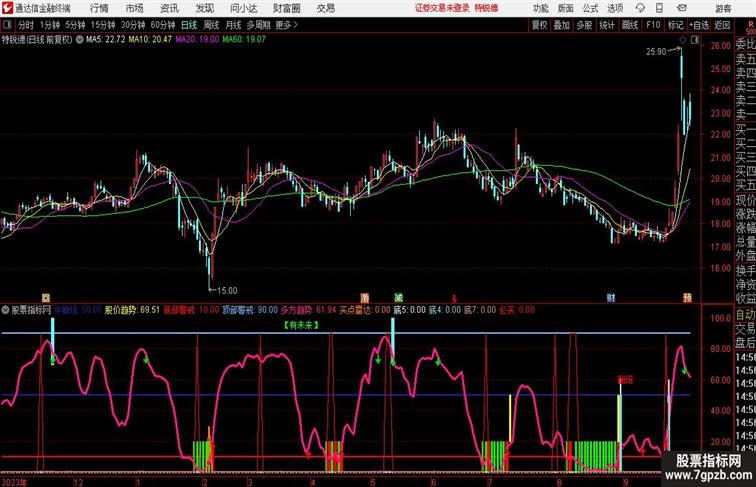Image resolution: width=756 pixels, height=487 pixels.
Task: Open the 多周期 multi-period view
Action: tap(258, 25)
